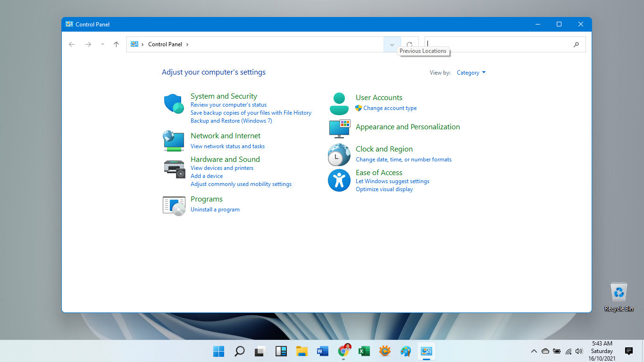Click the Network and Internet globe icon
Screen dimensions: 644x362
pyautogui.click(x=174, y=141)
